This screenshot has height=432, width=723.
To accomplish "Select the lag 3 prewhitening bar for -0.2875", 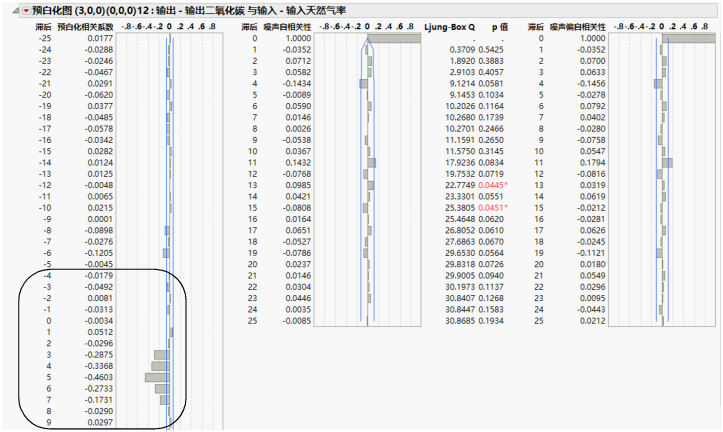I will [x=162, y=355].
